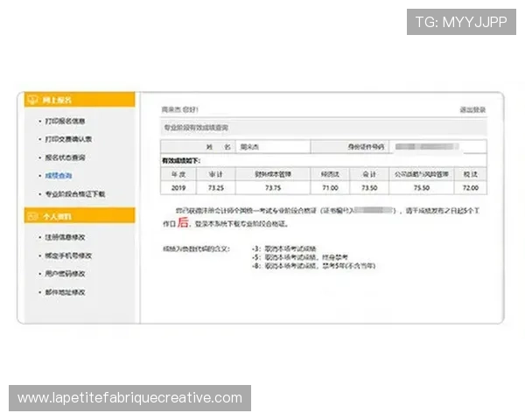Viewport: 525px width, 420px height.
Task: Click the 税法 column header
Action: point(470,174)
